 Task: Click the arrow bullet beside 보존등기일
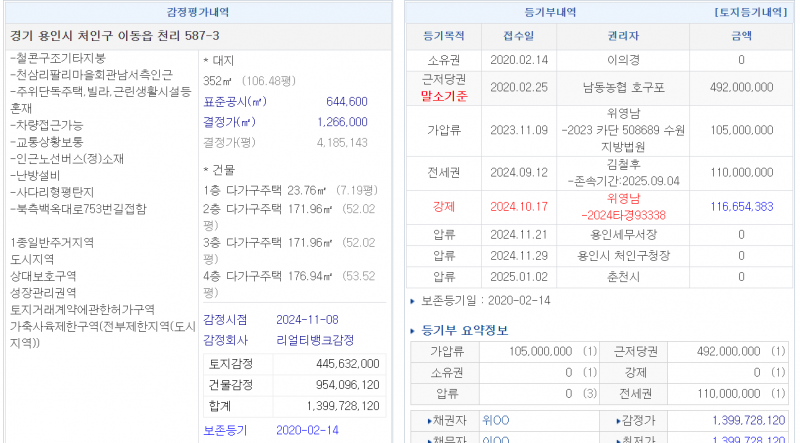click(x=414, y=300)
